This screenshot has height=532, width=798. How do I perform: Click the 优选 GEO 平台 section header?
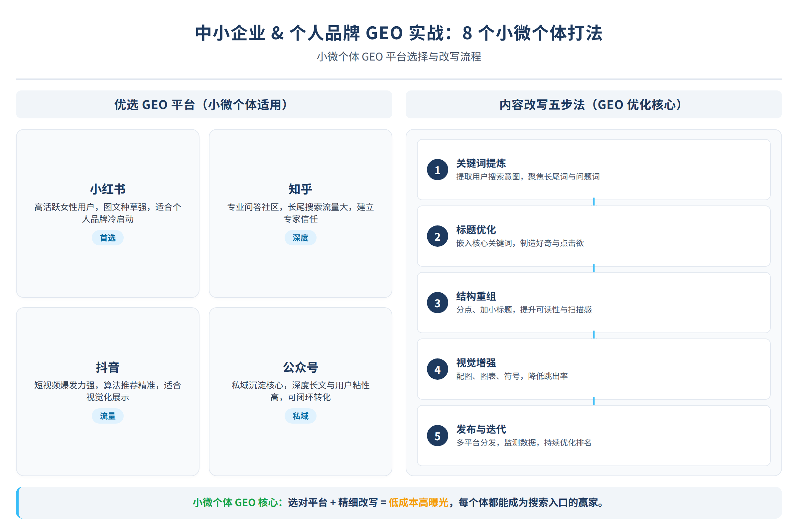click(x=204, y=104)
